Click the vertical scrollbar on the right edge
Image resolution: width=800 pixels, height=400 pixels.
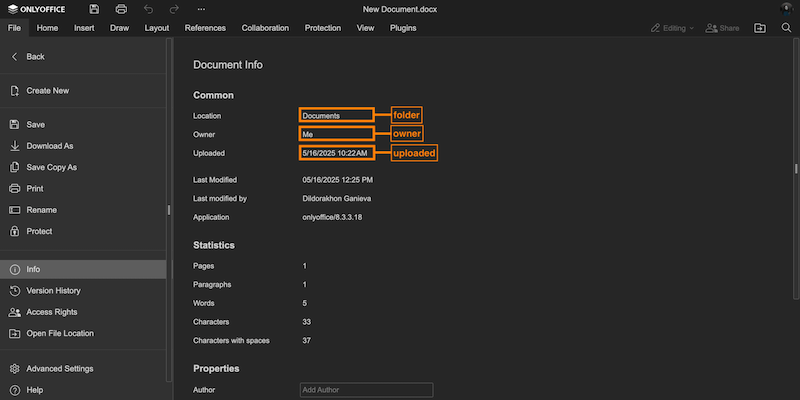click(x=796, y=170)
